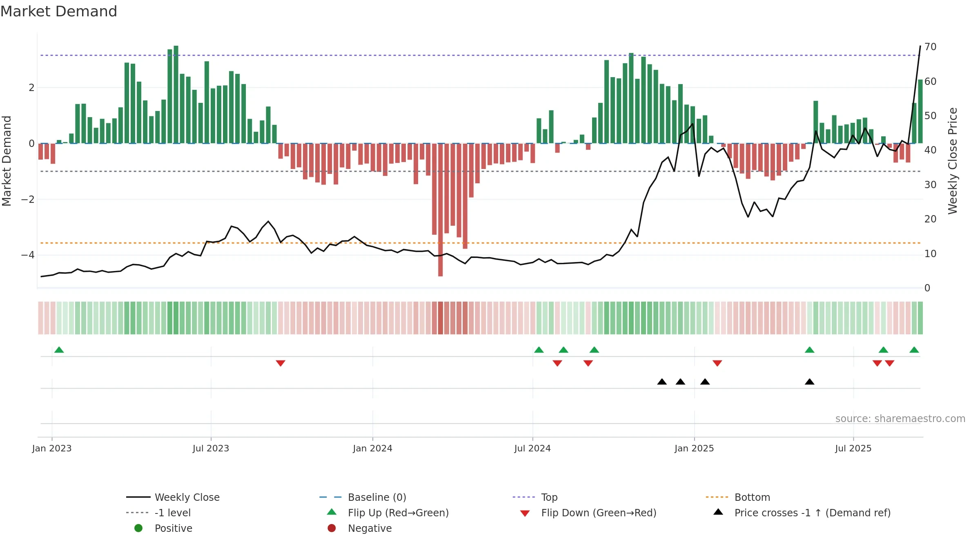Click the '−2' tick on the demand axis

point(28,199)
